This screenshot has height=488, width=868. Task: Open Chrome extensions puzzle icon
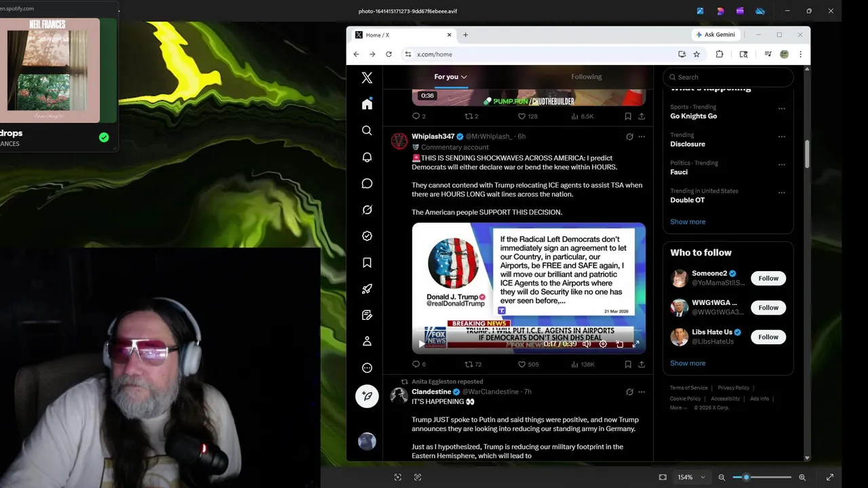tap(719, 54)
